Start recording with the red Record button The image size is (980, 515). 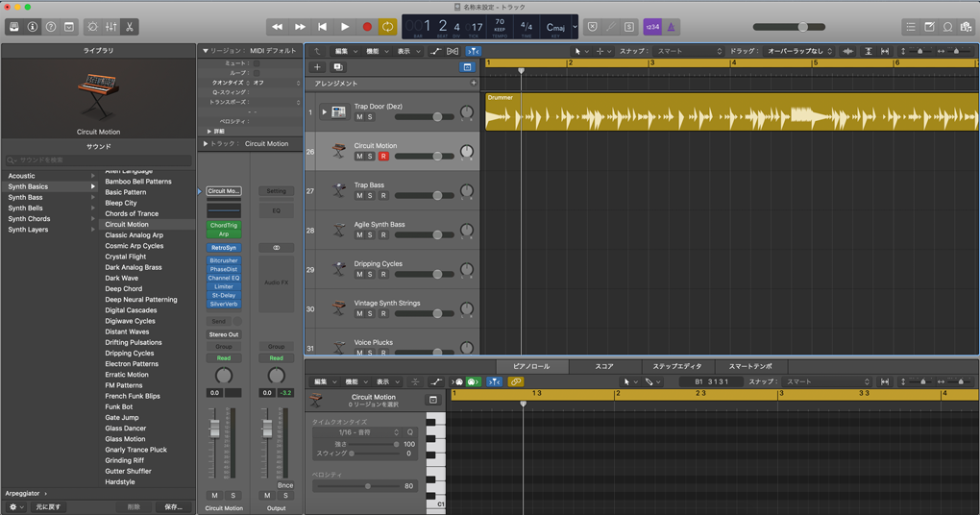(367, 27)
